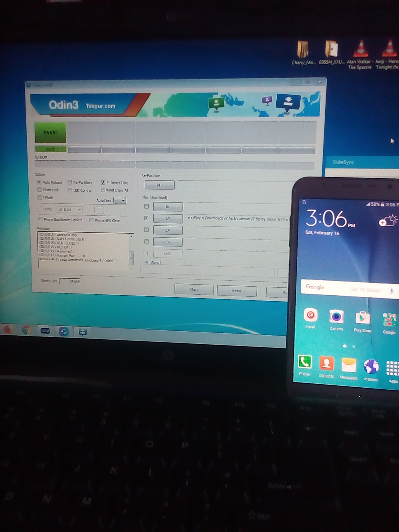The width and height of the screenshot is (399, 532).
Task: Click the "userdata.img" log line
Action: 58,235
